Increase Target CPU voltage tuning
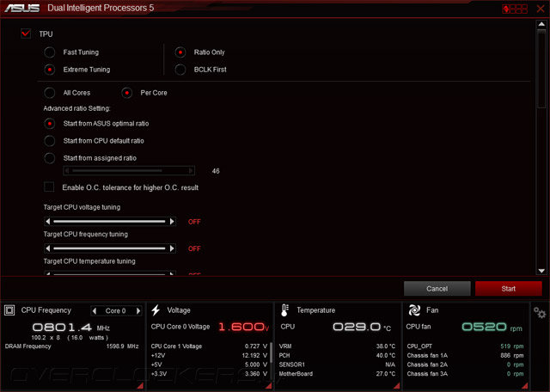Viewport: 550px width, 392px height. pos(172,222)
